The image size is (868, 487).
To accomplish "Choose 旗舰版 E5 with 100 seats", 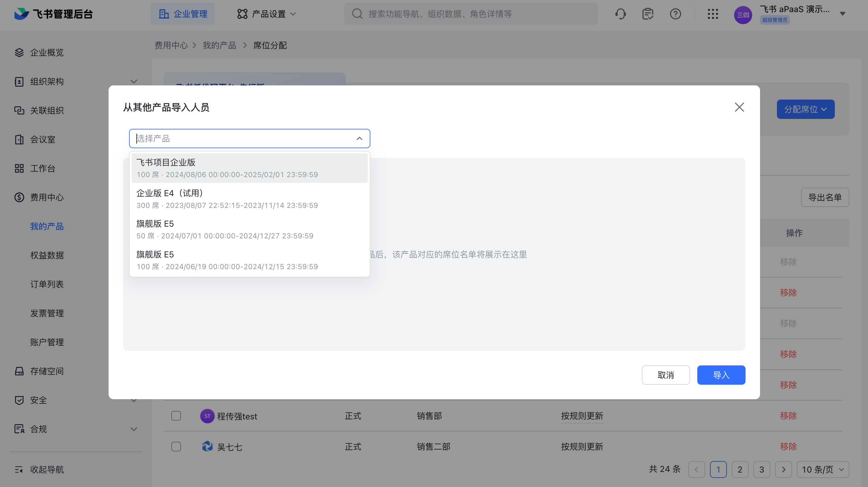I will 249,260.
